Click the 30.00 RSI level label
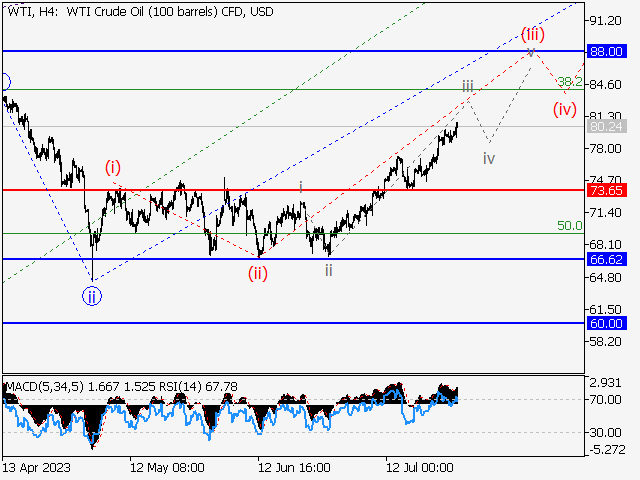This screenshot has height=480, width=640. [606, 432]
